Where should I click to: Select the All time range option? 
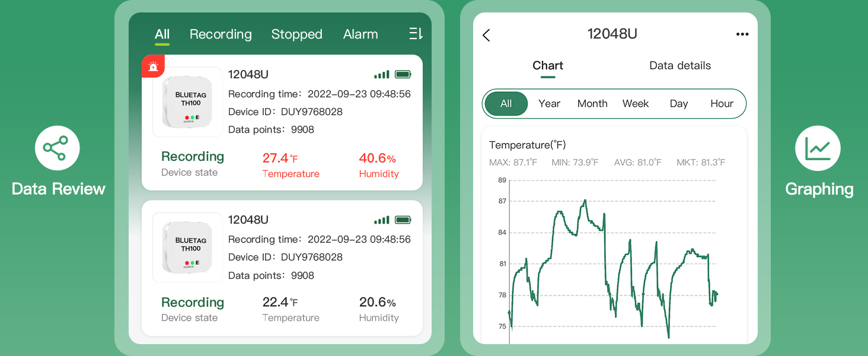(506, 104)
